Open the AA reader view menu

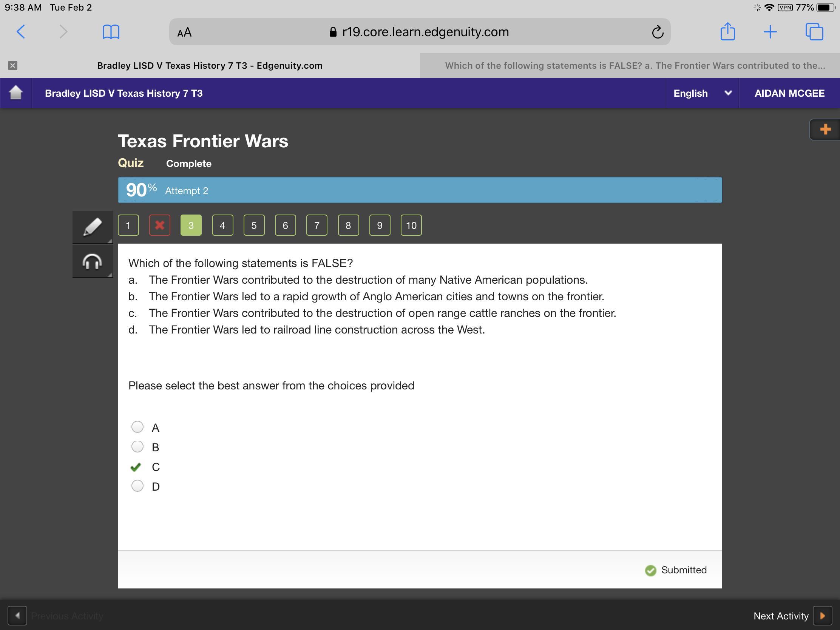185,32
